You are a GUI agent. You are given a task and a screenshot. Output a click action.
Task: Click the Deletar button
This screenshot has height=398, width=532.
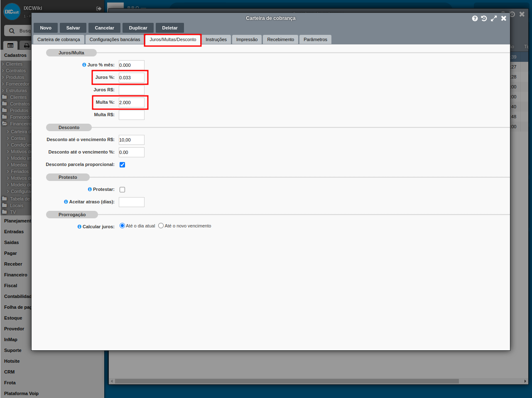[x=170, y=28]
